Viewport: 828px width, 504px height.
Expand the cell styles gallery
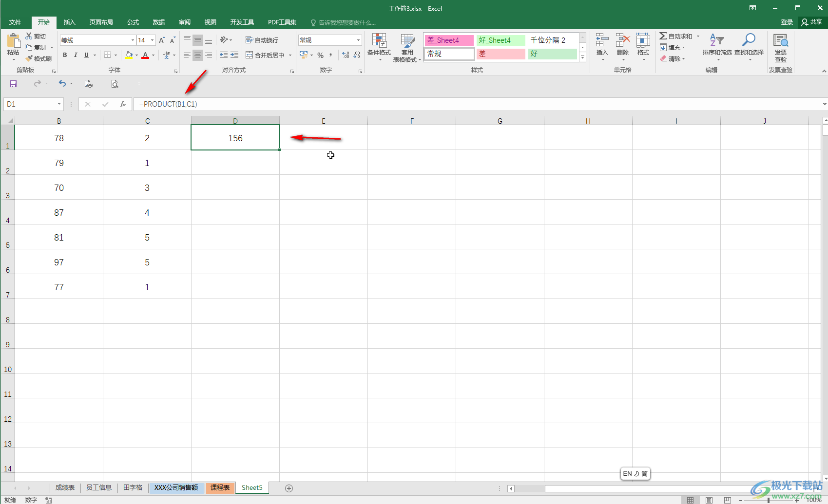tap(582, 57)
